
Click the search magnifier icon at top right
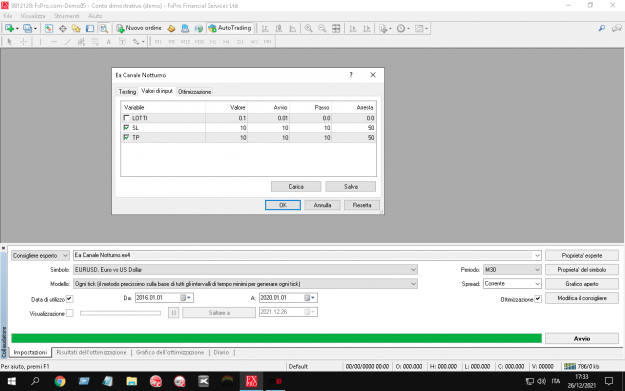pyautogui.click(x=602, y=28)
